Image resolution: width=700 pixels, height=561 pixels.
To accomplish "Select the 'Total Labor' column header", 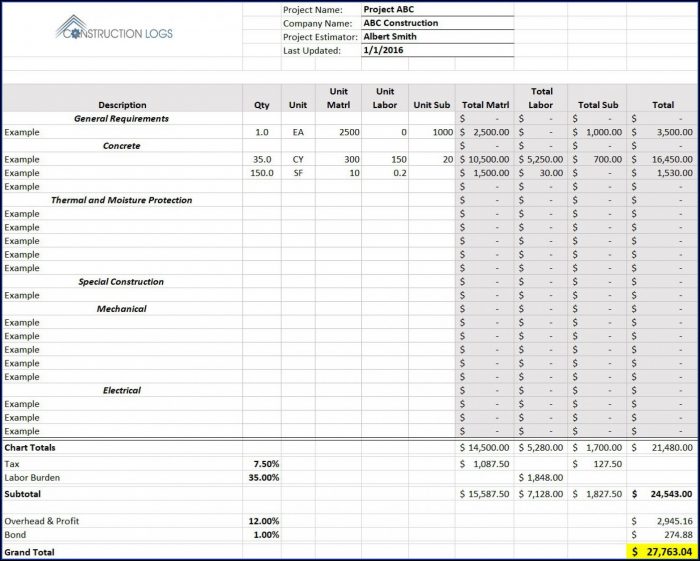I will pos(541,98).
